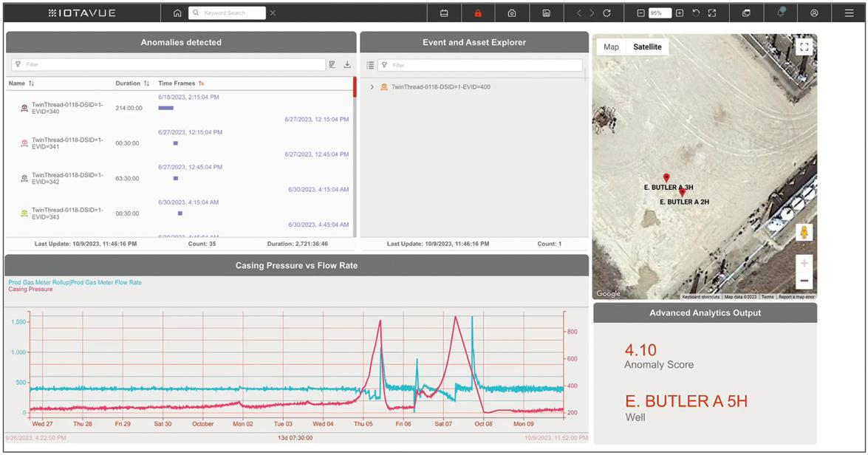868x455 pixels.
Task: Click the 6/18/2023, 2:15:04 PM timestamp
Action: pos(189,97)
